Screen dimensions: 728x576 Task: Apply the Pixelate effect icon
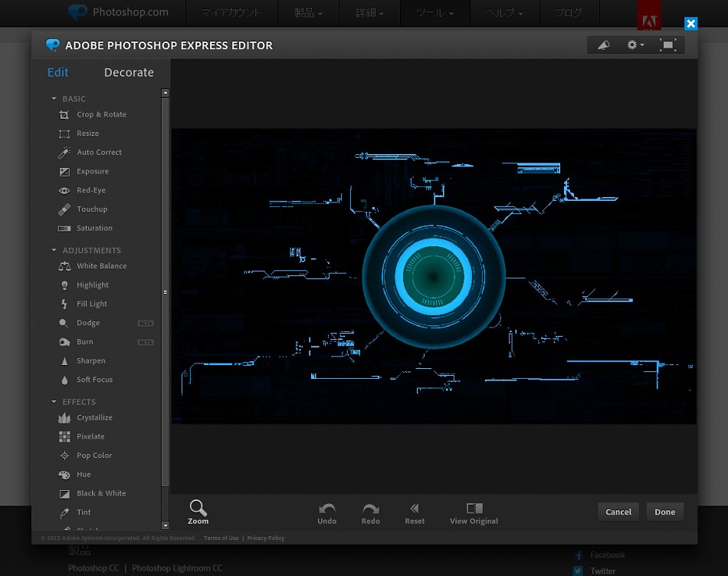[x=64, y=436]
